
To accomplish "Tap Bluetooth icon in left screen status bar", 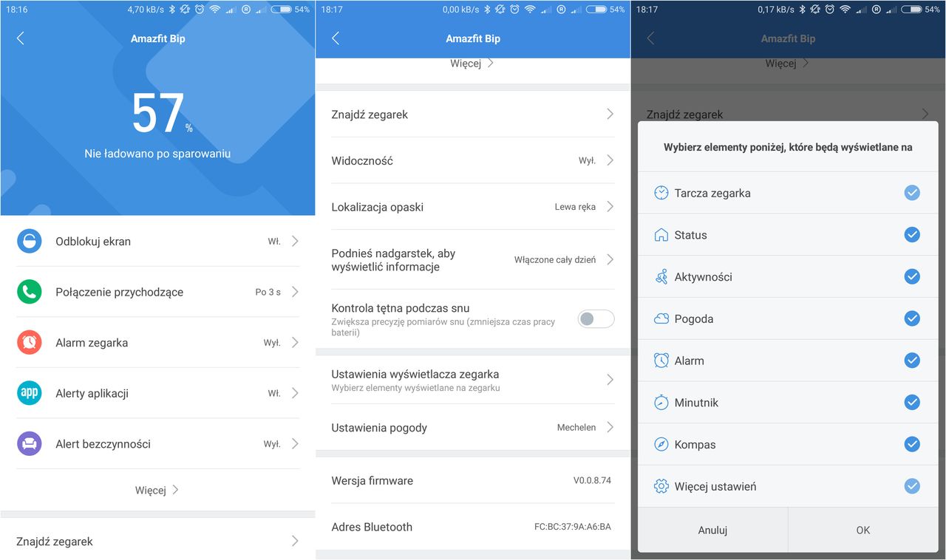I will coord(172,10).
